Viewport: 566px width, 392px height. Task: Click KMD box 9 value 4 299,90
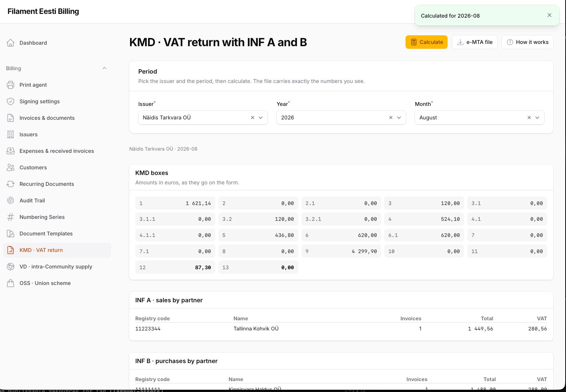click(x=364, y=251)
